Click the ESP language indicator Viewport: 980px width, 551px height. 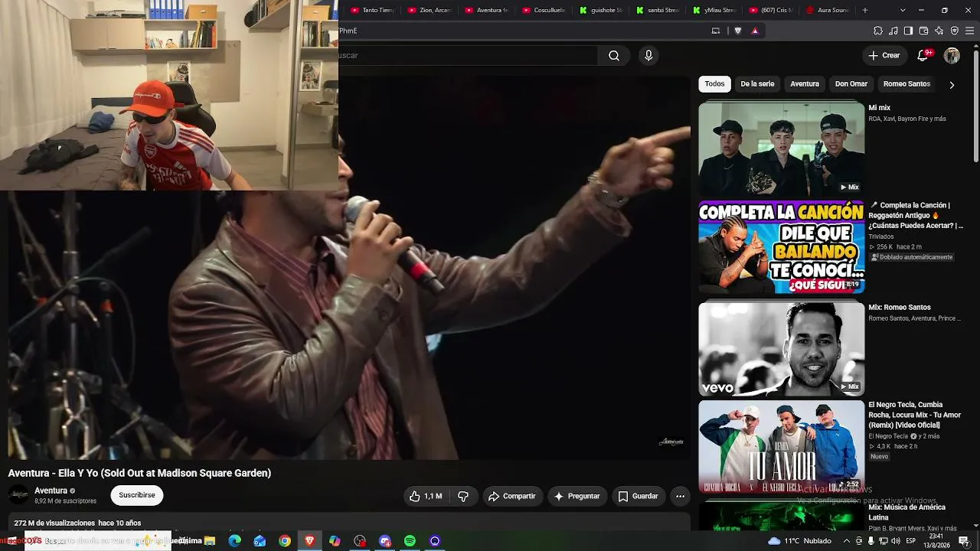[x=911, y=541]
